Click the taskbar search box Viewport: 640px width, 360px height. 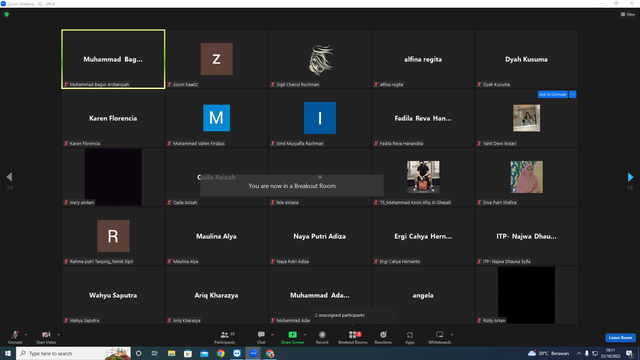point(73,353)
